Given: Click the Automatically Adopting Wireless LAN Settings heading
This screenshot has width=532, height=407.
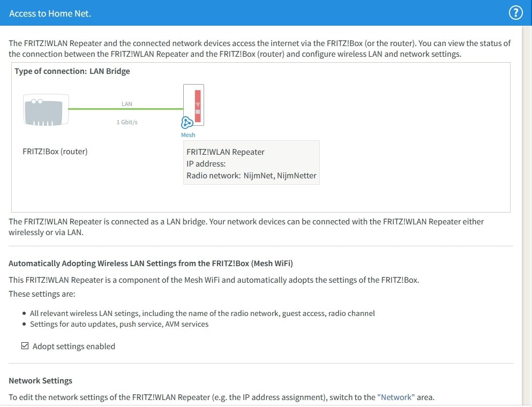Looking at the screenshot, I should [x=151, y=263].
